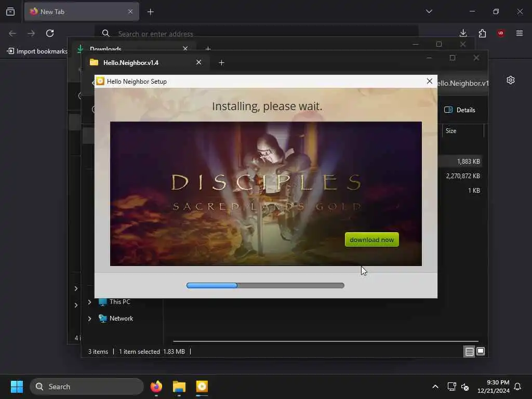Close the Firefox New Tab
This screenshot has height=399, width=532.
point(130,11)
